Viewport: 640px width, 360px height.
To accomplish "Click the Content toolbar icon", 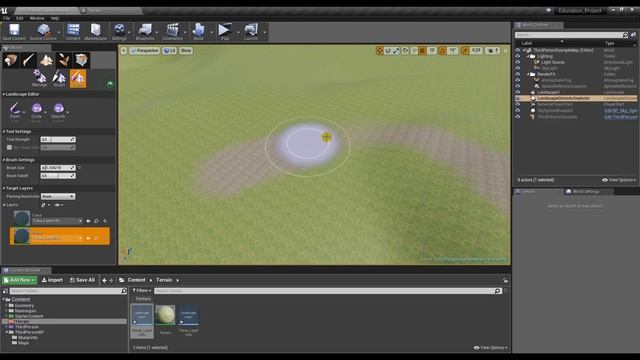I will 73,31.
